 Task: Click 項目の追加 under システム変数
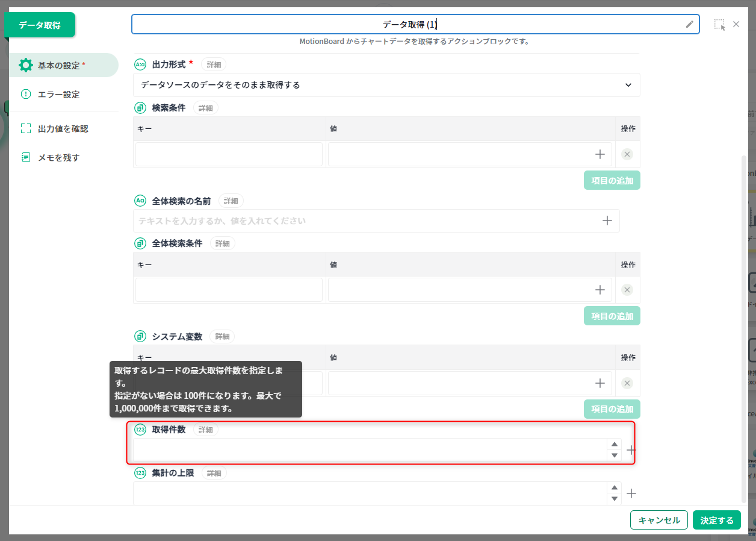pyautogui.click(x=612, y=409)
